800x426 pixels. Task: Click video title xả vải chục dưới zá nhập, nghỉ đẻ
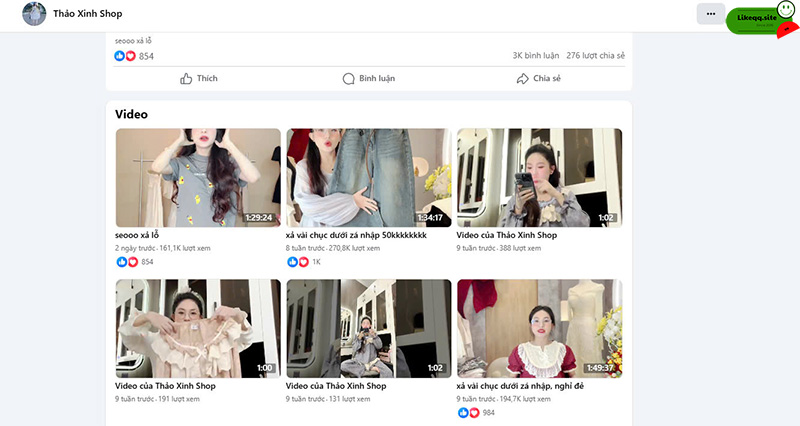(520, 386)
